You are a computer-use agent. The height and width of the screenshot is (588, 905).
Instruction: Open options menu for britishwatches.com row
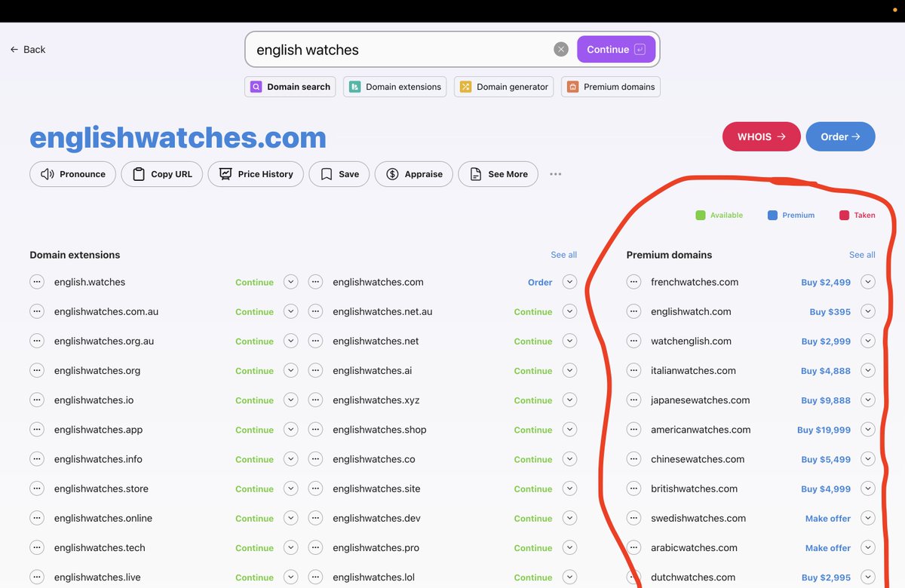tap(633, 488)
